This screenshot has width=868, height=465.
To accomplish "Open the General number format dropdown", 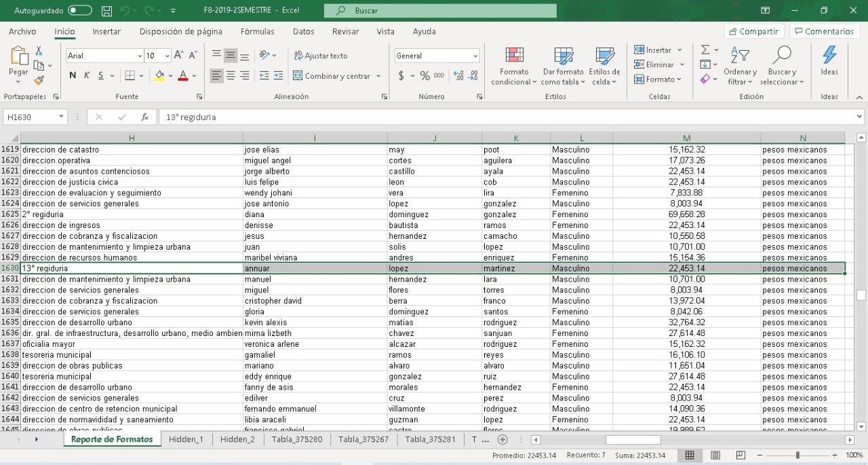I will [x=475, y=56].
